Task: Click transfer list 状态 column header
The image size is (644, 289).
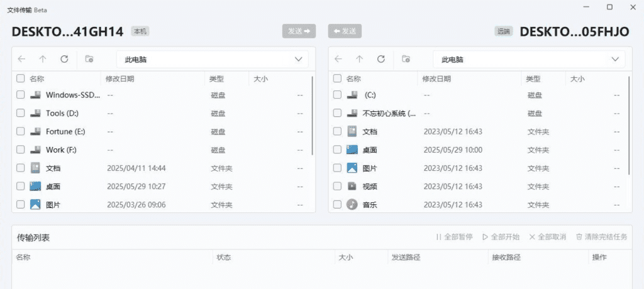Action: click(224, 258)
